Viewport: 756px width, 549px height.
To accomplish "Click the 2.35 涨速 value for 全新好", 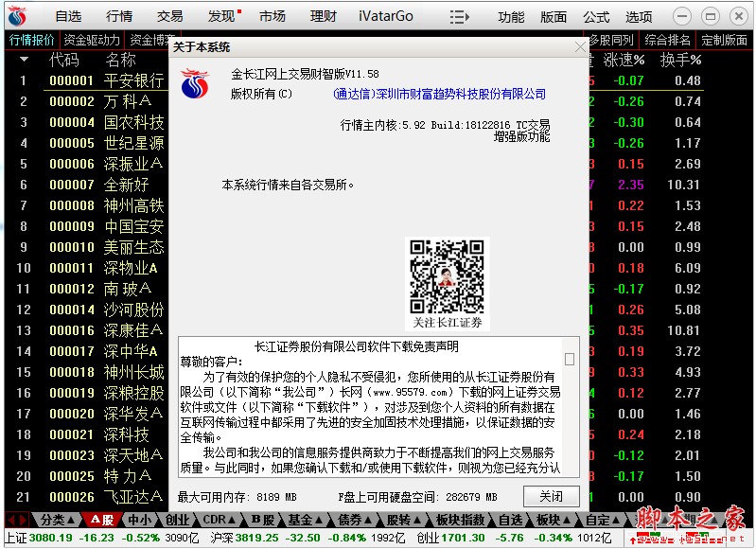I will (x=631, y=185).
